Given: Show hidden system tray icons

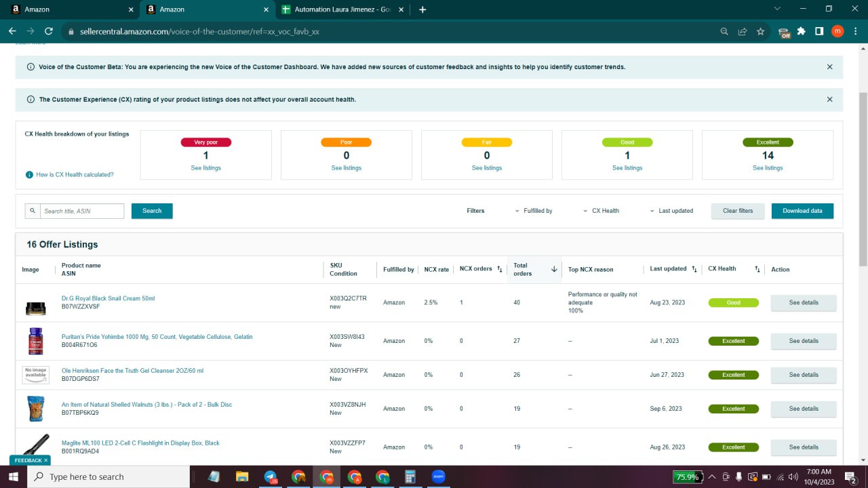Looking at the screenshot, I should (x=711, y=476).
